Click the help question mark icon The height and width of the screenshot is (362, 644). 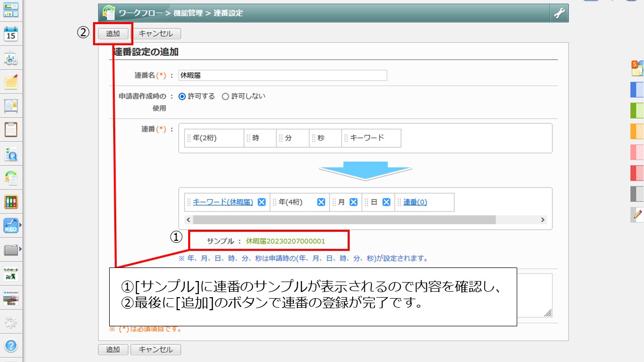[11, 345]
